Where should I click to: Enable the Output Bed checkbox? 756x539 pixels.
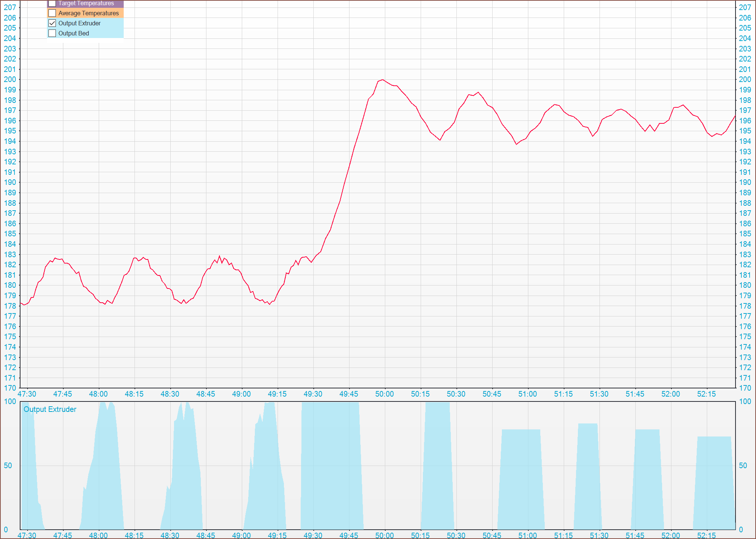52,33
